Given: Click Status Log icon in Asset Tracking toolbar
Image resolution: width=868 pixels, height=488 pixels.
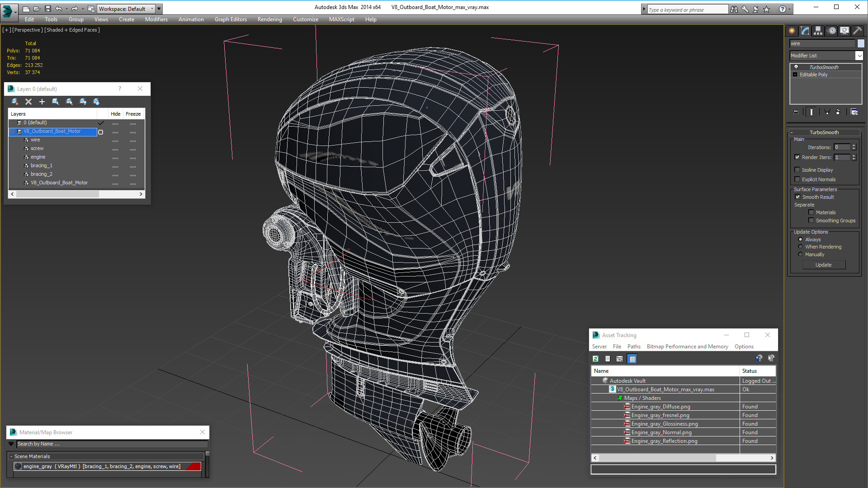Looking at the screenshot, I should tap(608, 358).
